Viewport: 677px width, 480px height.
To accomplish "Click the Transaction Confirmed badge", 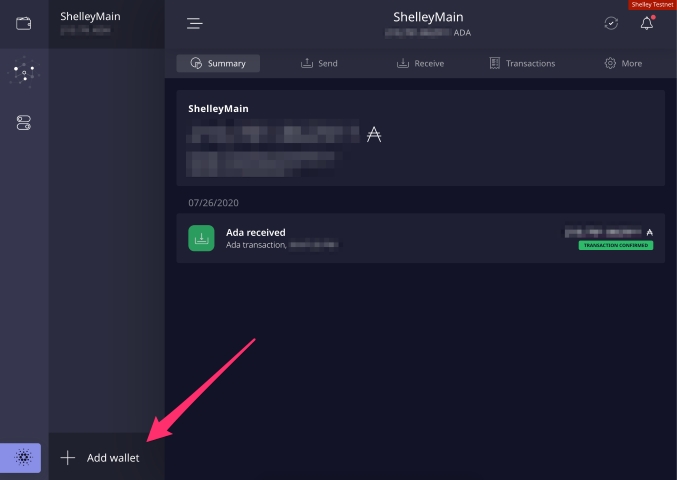I will [615, 245].
